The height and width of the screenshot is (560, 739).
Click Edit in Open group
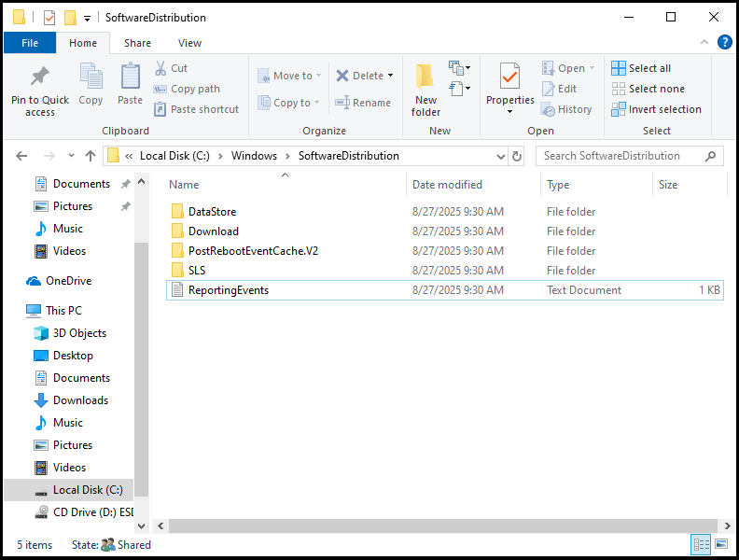(x=559, y=89)
